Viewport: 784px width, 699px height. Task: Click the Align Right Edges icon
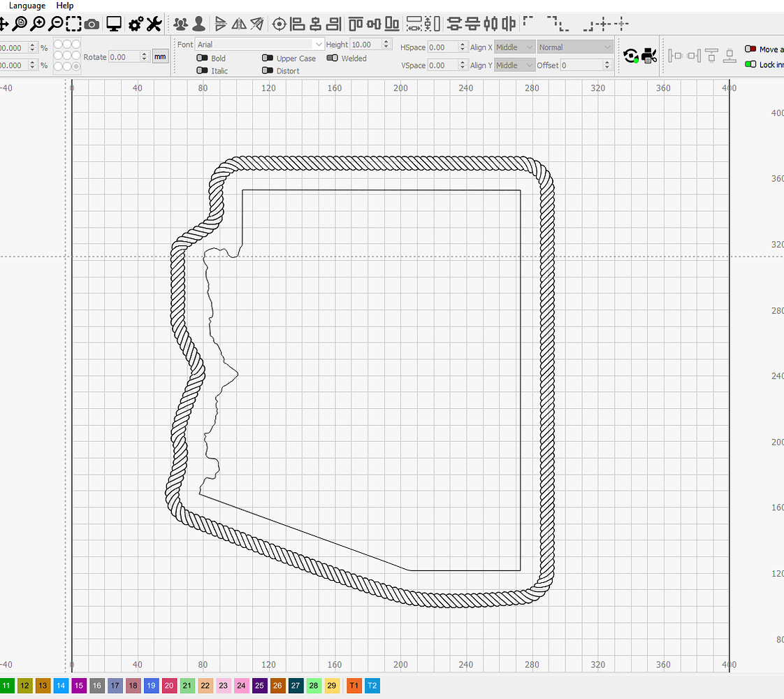point(333,24)
